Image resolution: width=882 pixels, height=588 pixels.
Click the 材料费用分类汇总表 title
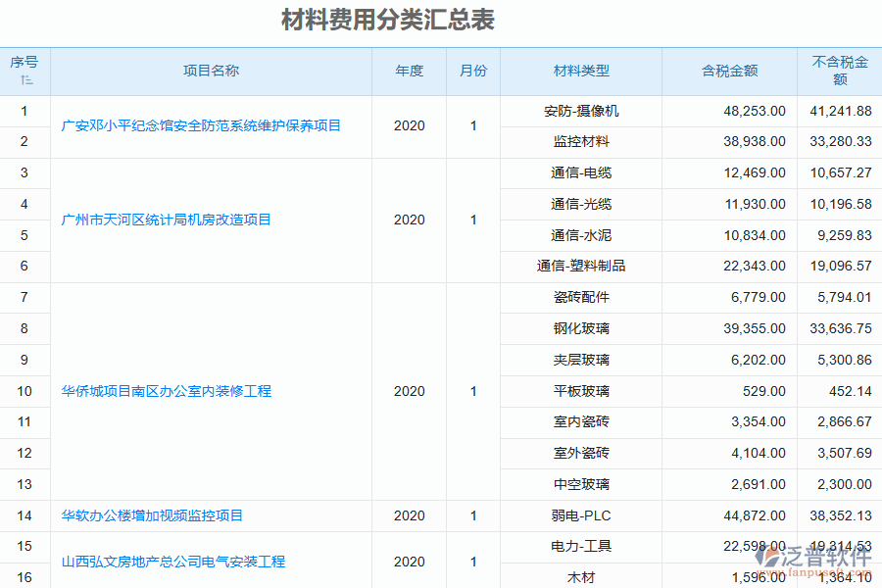[387, 19]
